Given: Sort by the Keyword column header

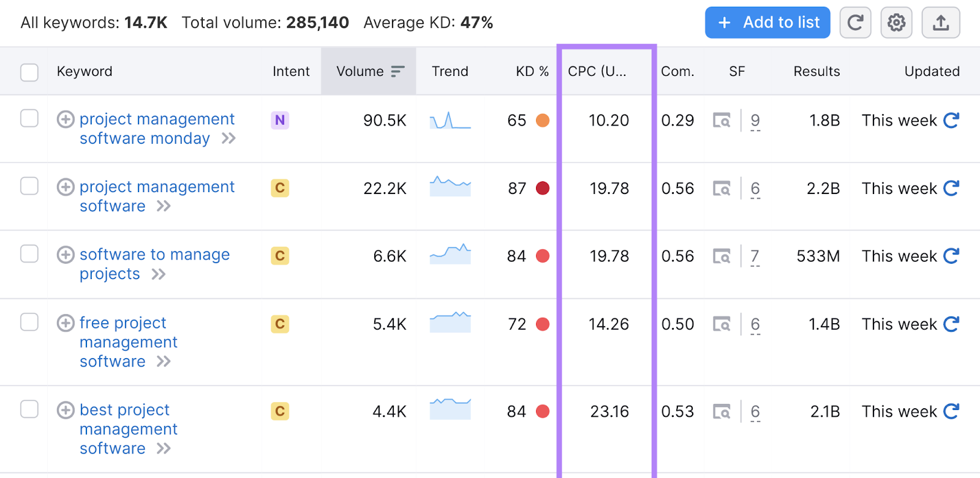Looking at the screenshot, I should 85,72.
